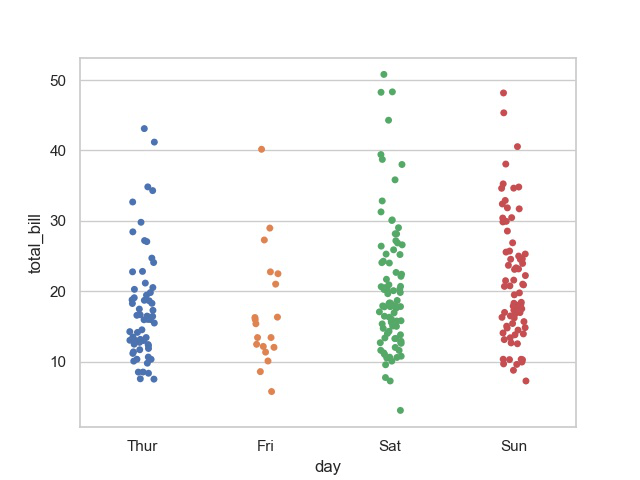This screenshot has width=640, height=480.
Task: Click the Thur x-axis tick label
Action: click(x=142, y=446)
